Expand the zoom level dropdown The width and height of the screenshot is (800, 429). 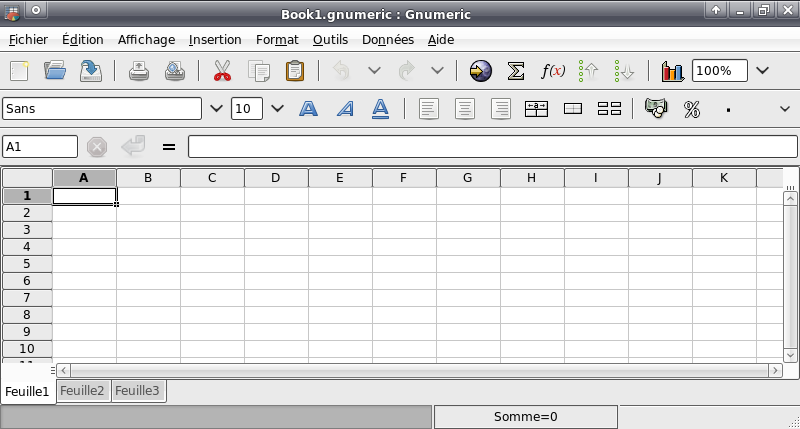pyautogui.click(x=762, y=70)
